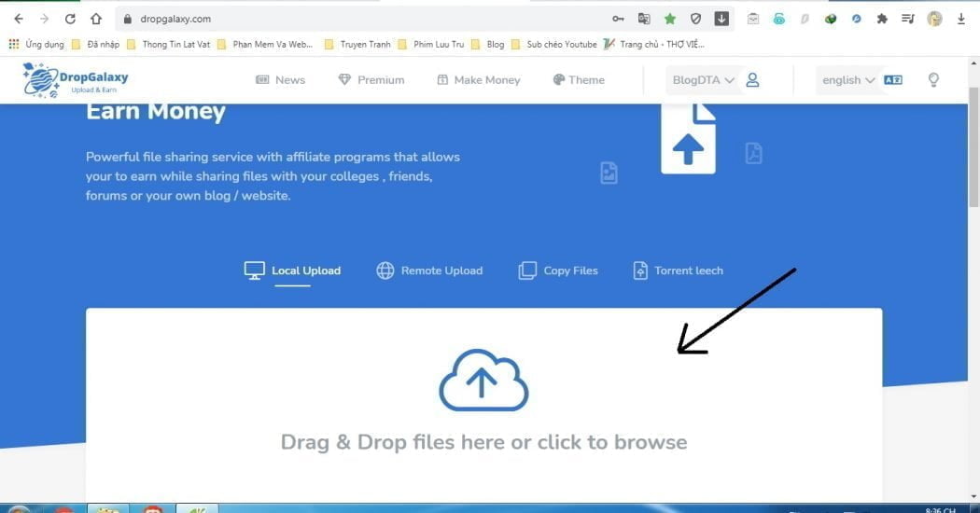Screen dimensions: 980x513
Task: Open the puzzle-piece Extensions menu
Action: click(x=882, y=19)
